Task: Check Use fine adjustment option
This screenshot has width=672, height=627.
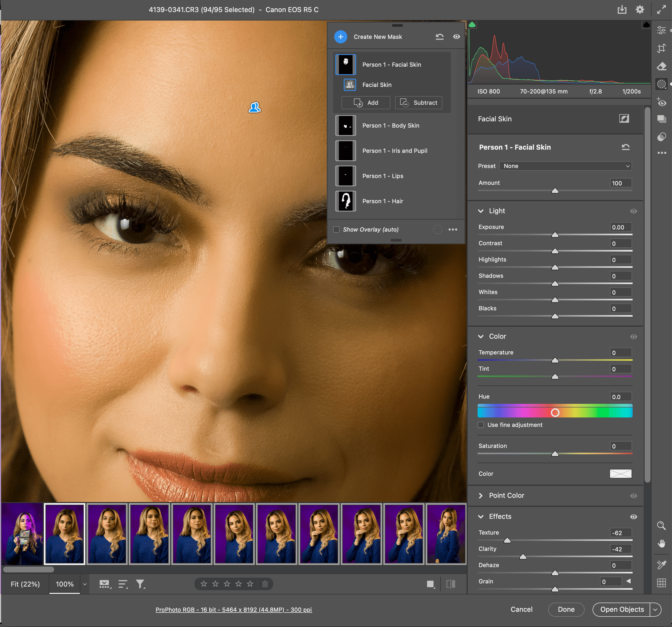Action: [481, 425]
